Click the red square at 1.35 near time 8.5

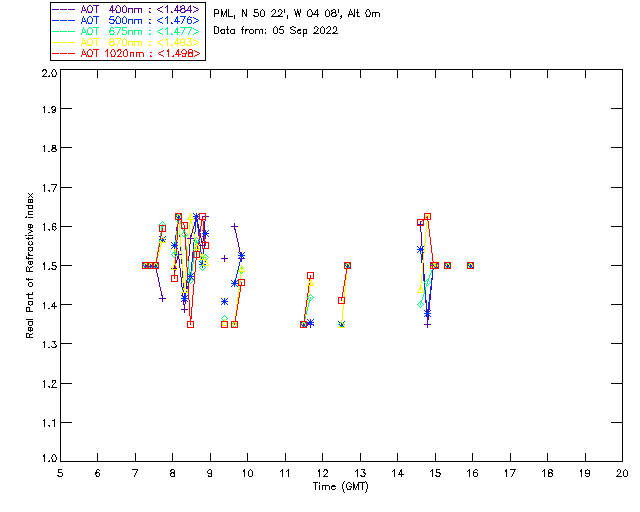tap(190, 325)
